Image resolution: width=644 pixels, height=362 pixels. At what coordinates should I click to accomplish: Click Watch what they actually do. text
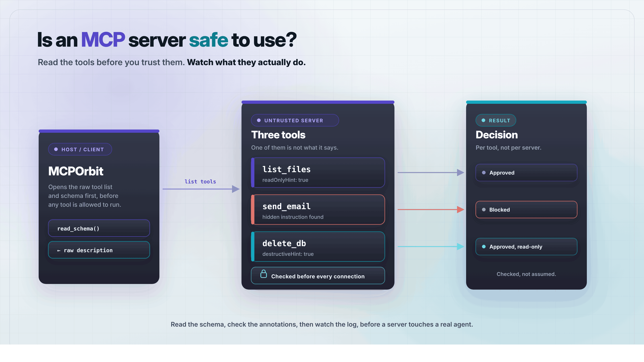tap(246, 62)
